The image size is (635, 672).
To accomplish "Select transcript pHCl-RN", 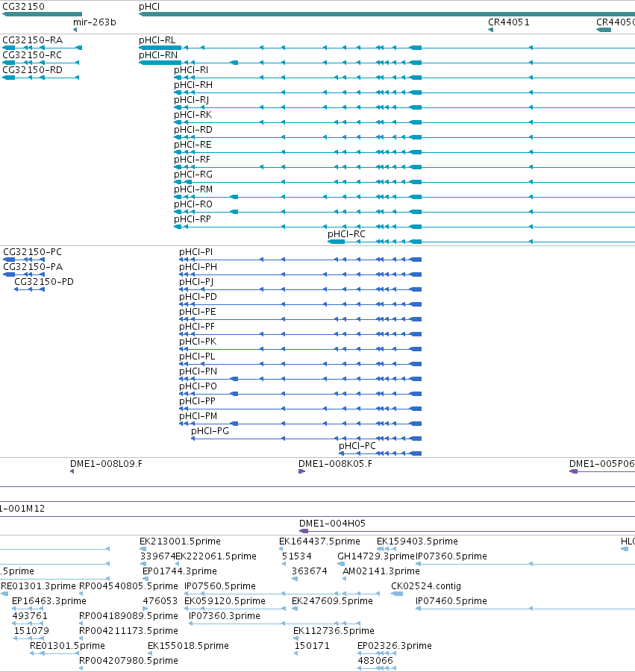I will pos(158,55).
